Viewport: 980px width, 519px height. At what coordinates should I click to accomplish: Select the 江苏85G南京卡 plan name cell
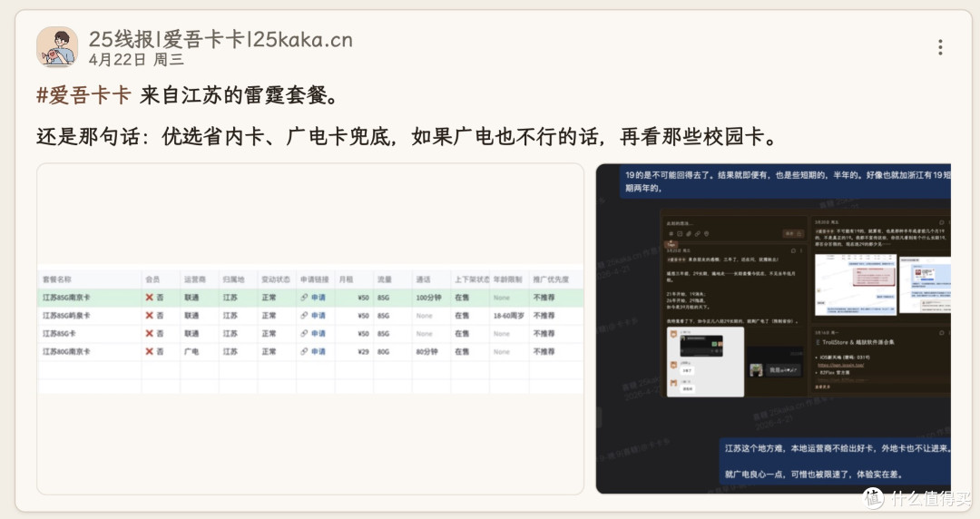point(66,298)
